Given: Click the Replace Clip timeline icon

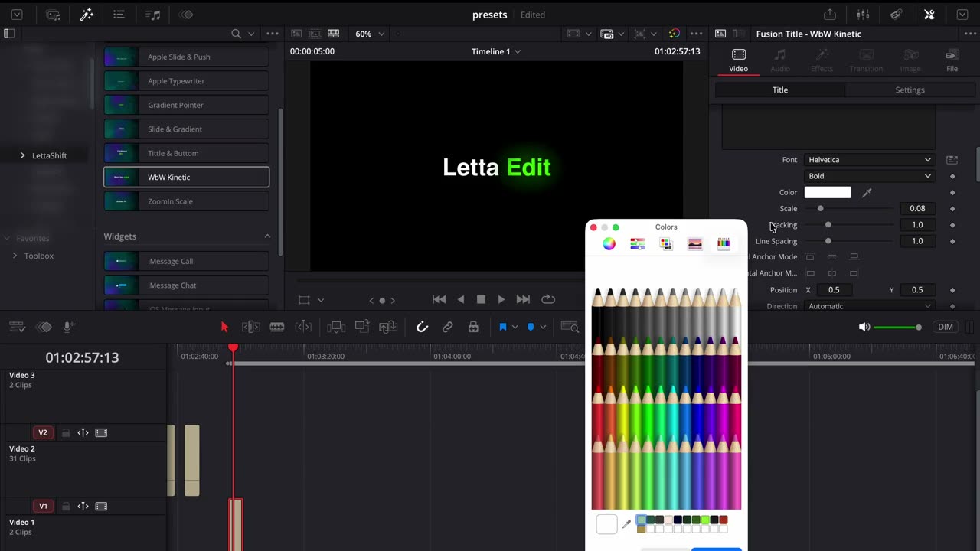Looking at the screenshot, I should coord(388,327).
